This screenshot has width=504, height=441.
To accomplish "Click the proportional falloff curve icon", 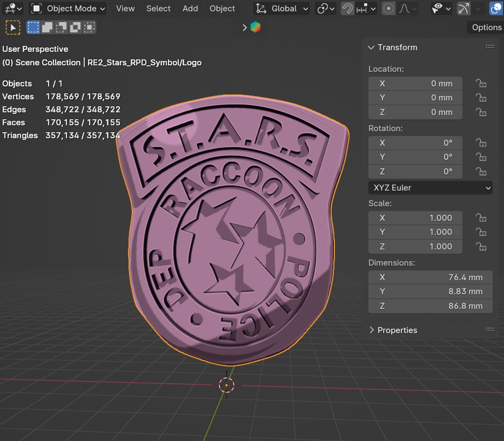I will coord(404,8).
